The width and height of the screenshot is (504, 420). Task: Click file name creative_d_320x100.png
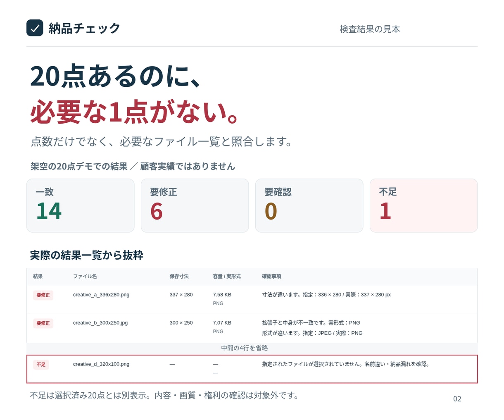(x=101, y=364)
